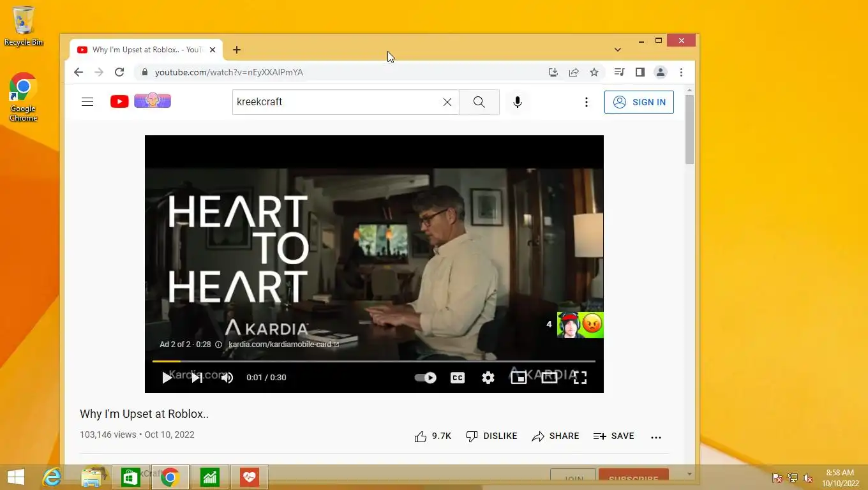Mute the video using the volume icon

[x=227, y=378]
